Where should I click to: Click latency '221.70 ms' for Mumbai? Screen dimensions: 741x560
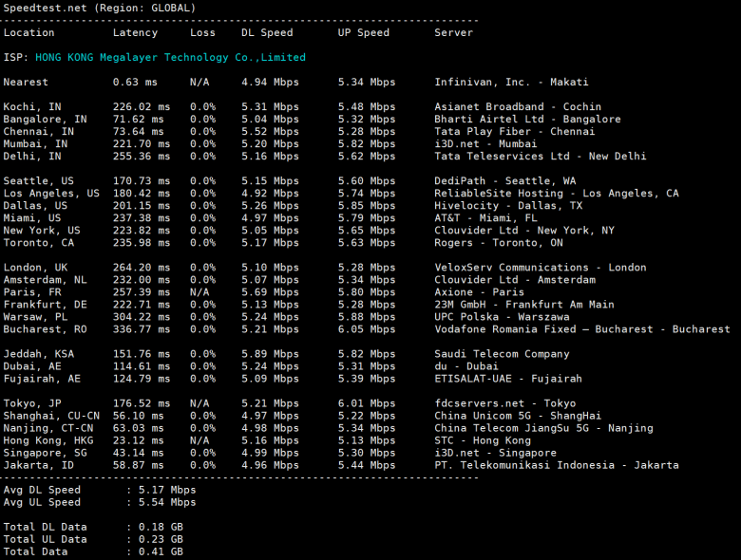142,143
